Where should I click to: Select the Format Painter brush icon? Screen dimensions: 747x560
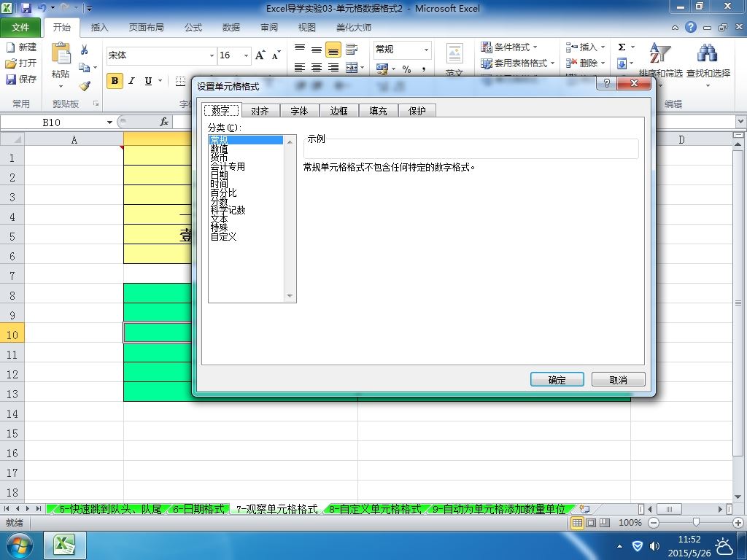pyautogui.click(x=85, y=86)
